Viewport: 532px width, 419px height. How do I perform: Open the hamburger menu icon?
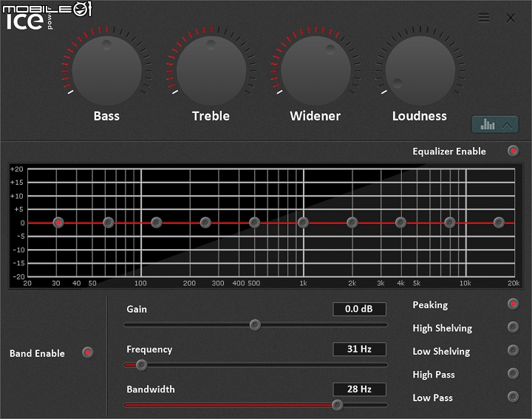(x=484, y=17)
